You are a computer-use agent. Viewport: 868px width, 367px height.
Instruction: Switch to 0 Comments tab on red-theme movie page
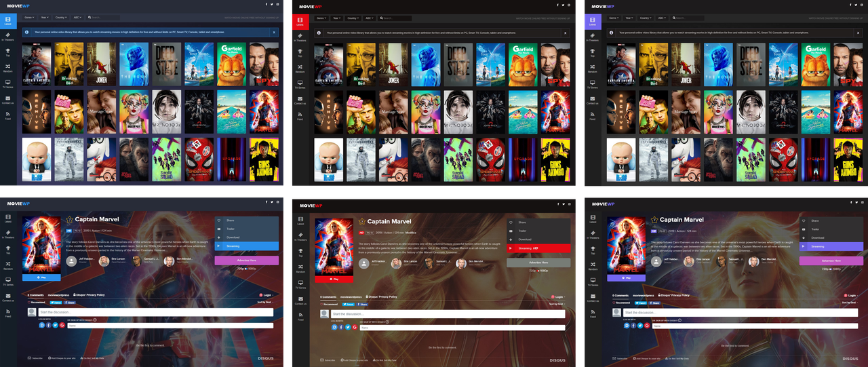[328, 297]
